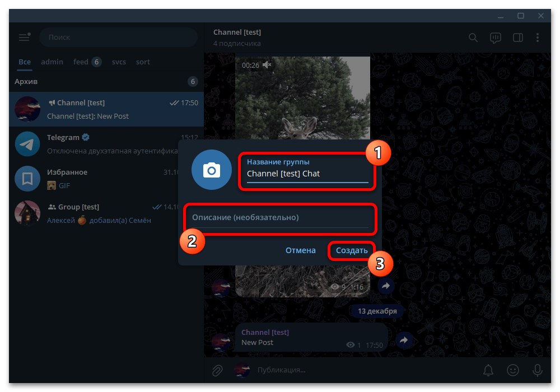Viewport: 560px width, 392px height.
Task: Toggle the right info sidebar panel
Action: coord(518,38)
